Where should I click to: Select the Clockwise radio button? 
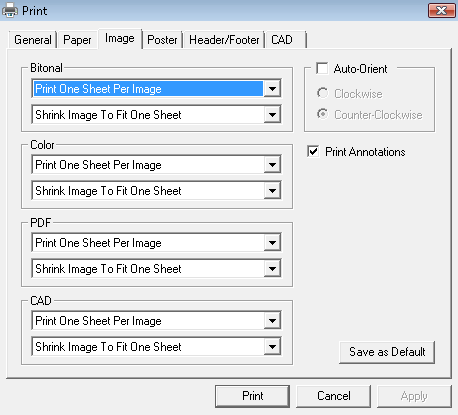coord(322,93)
